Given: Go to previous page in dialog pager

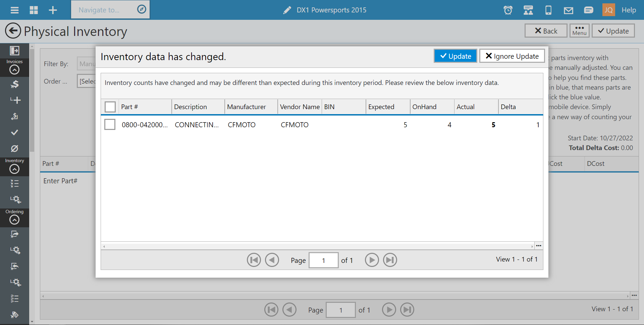Looking at the screenshot, I should [272, 260].
